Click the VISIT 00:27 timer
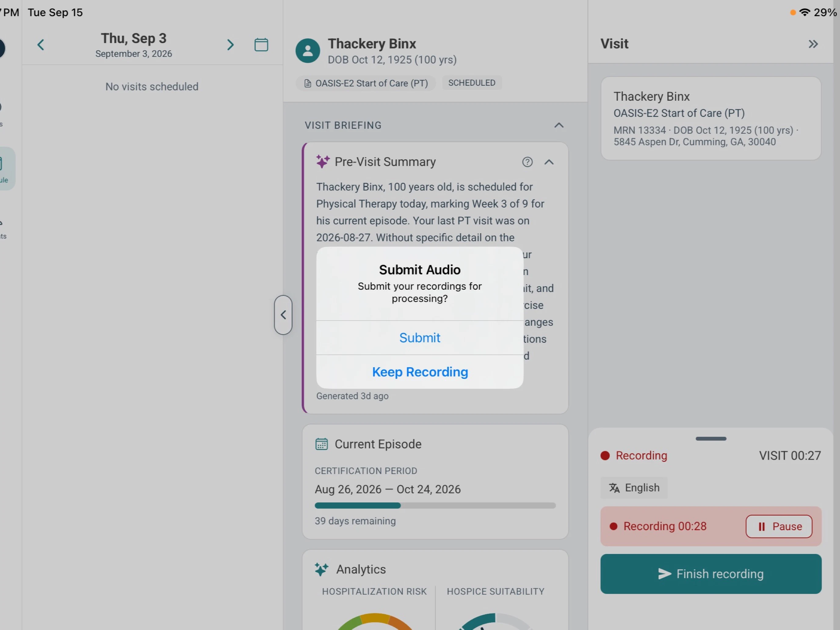The height and width of the screenshot is (630, 840). pyautogui.click(x=790, y=455)
